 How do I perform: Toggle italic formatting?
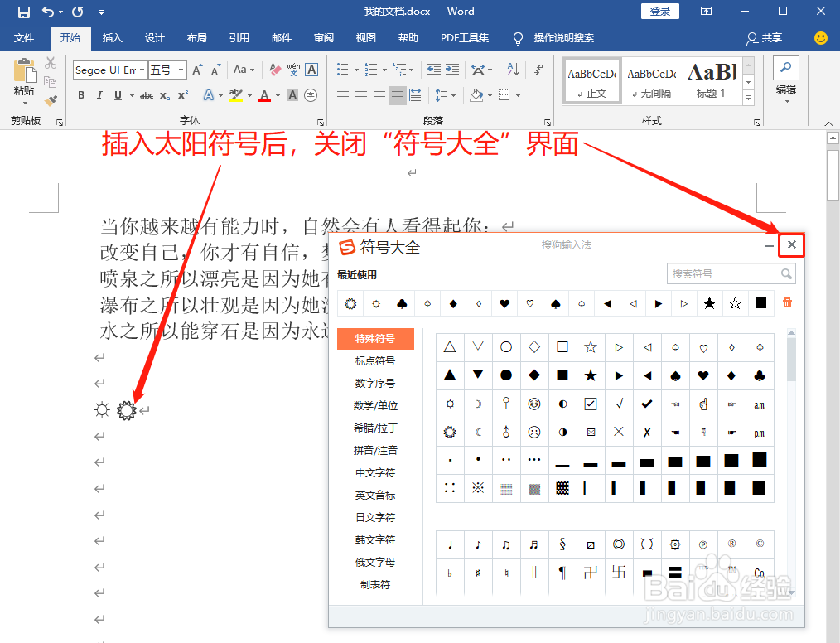[x=99, y=95]
